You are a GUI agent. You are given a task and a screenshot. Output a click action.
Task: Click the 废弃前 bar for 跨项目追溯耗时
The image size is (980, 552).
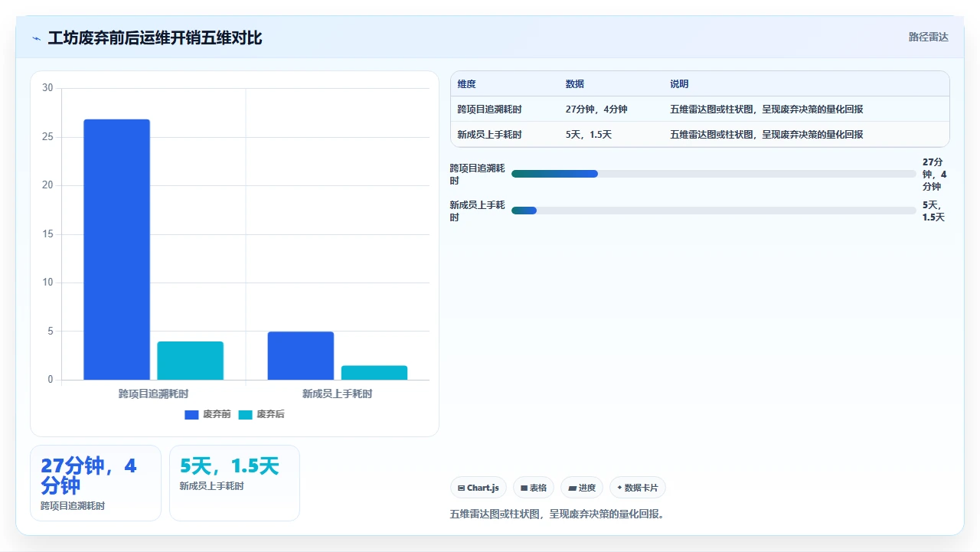click(x=116, y=250)
